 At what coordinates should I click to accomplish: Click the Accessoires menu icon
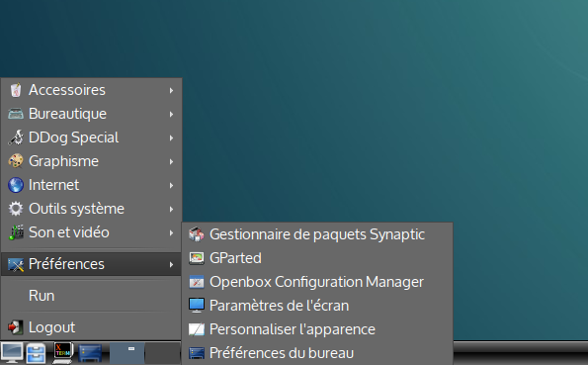pyautogui.click(x=16, y=90)
